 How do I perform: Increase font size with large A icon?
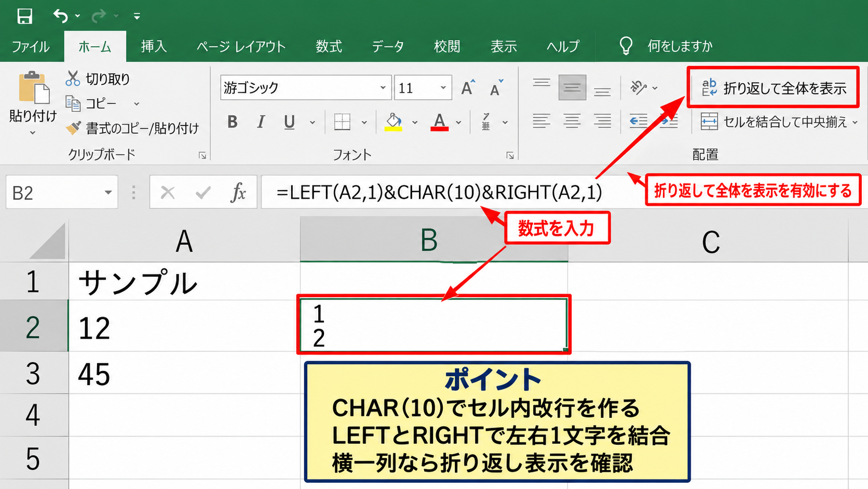point(468,87)
